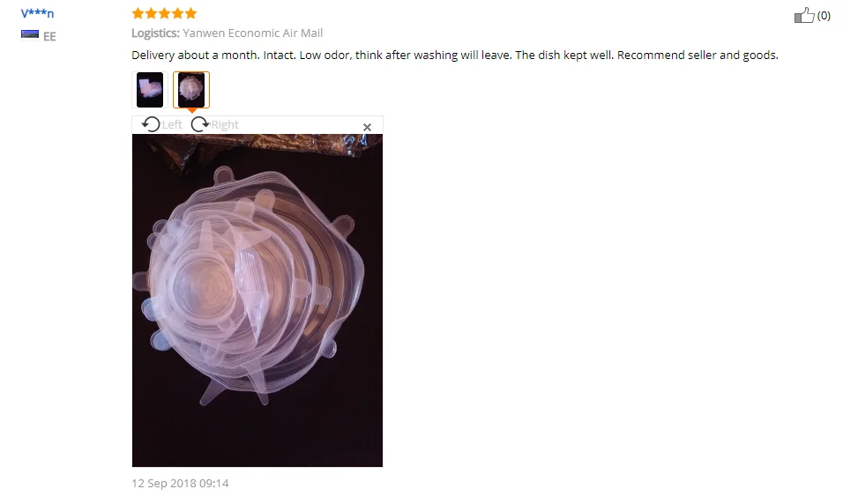Viewport: 858px width, 504px height.
Task: Select the second review photo thumbnail
Action: [x=191, y=90]
